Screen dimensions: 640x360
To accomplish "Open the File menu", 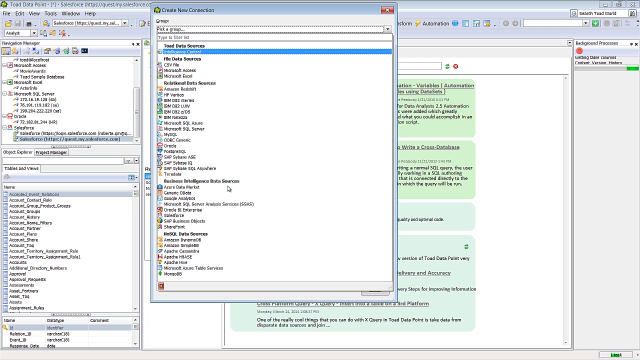I will [7, 13].
